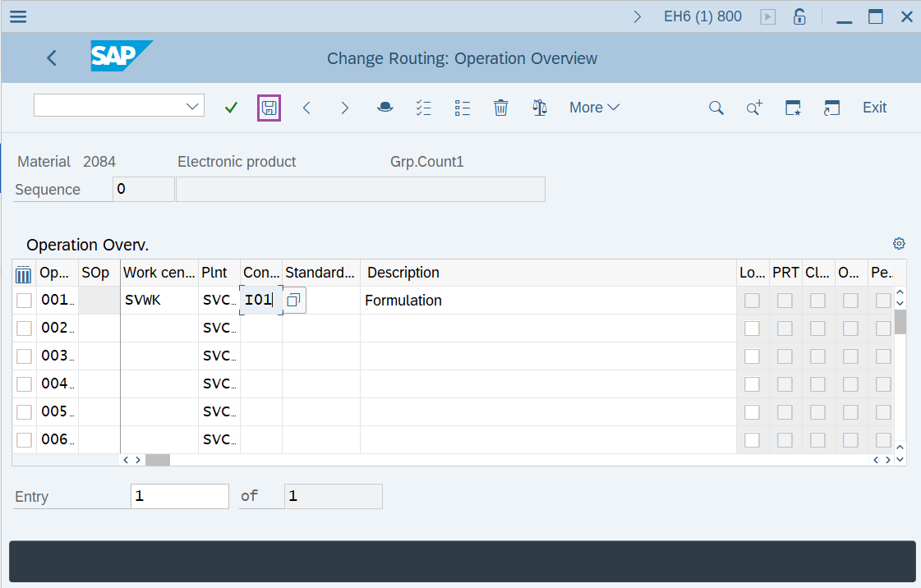Open the More menu

coord(593,107)
